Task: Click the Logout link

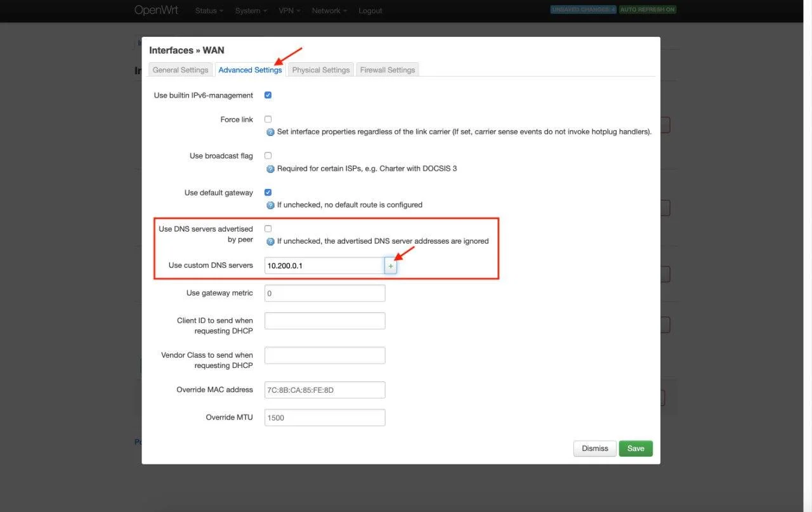Action: (370, 11)
